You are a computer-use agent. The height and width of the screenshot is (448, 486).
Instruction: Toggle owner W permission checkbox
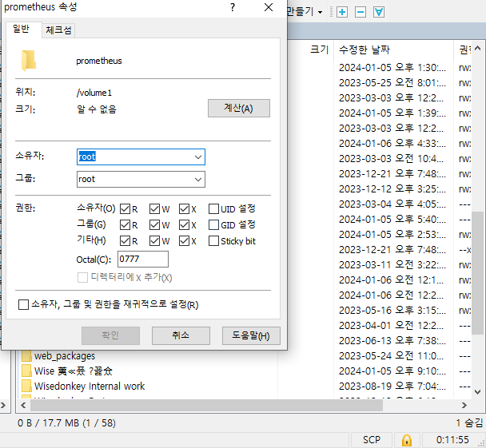coord(154,209)
